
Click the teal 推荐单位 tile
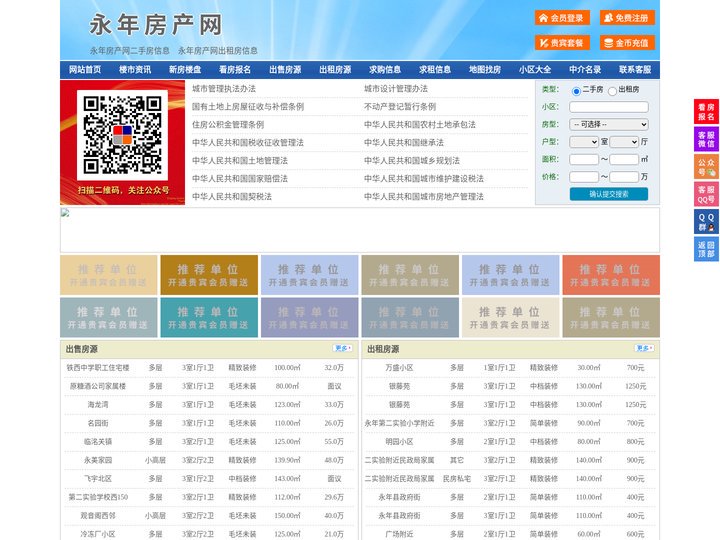click(209, 317)
